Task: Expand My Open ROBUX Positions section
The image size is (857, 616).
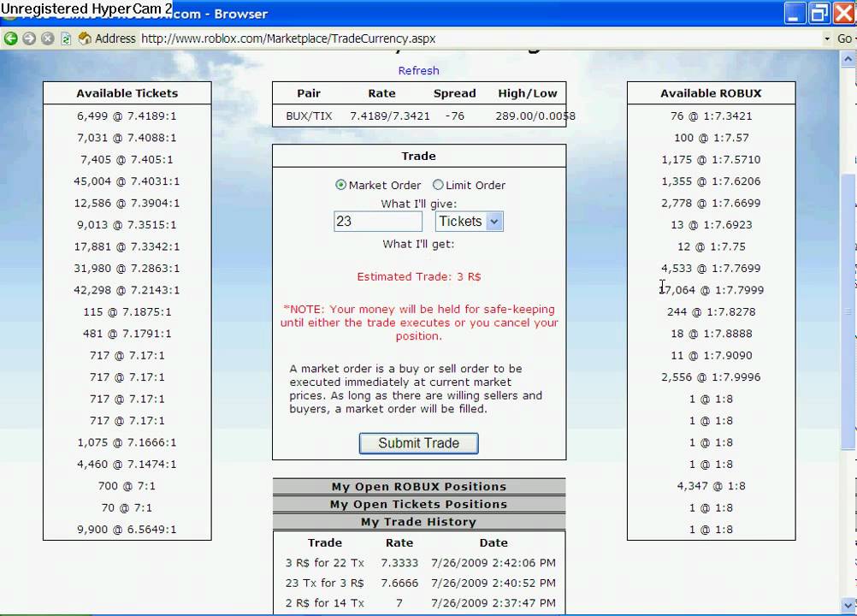Action: click(418, 487)
